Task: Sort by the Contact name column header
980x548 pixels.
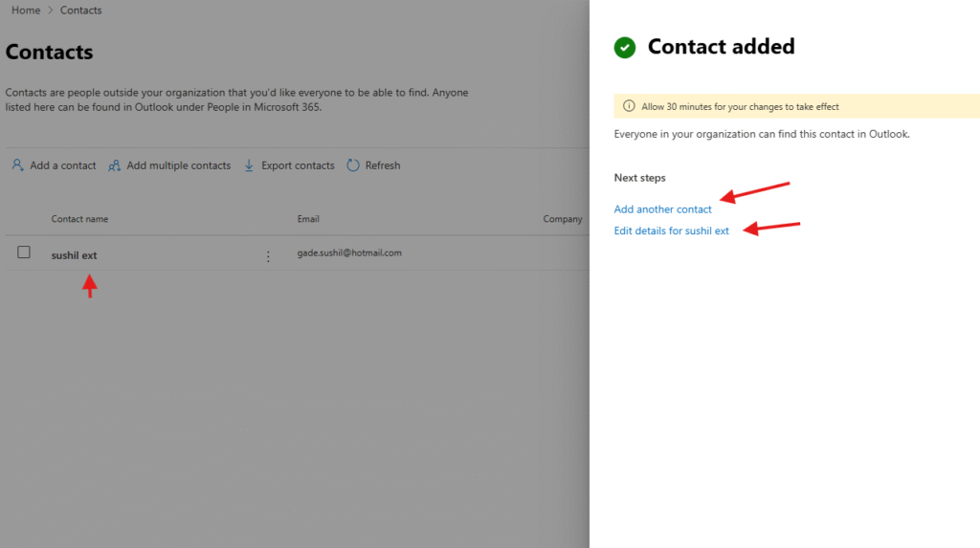Action: (79, 219)
